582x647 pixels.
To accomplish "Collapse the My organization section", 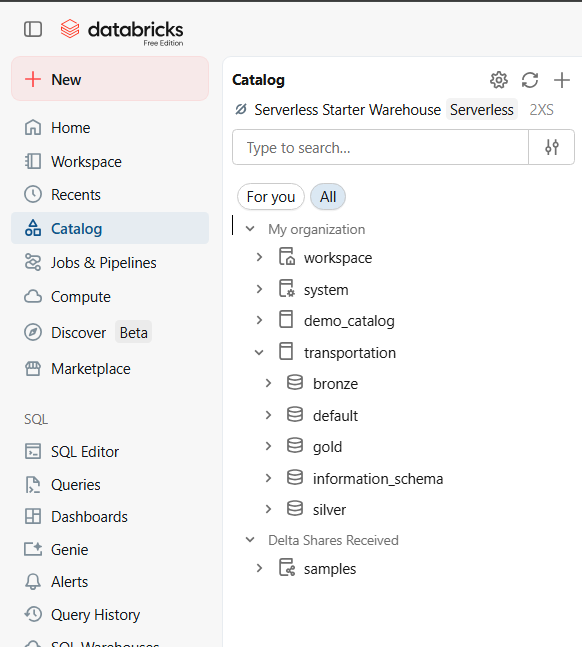I will pos(250,229).
